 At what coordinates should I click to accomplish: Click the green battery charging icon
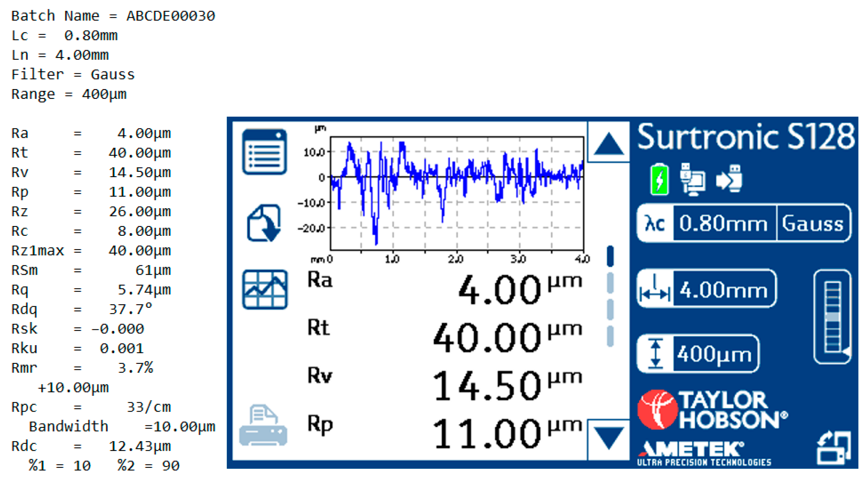(x=659, y=179)
